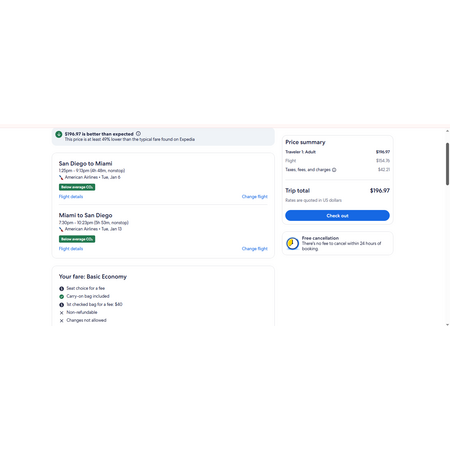
Task: Click 'Below average CO2' badge on outbound flight
Action: point(77,187)
